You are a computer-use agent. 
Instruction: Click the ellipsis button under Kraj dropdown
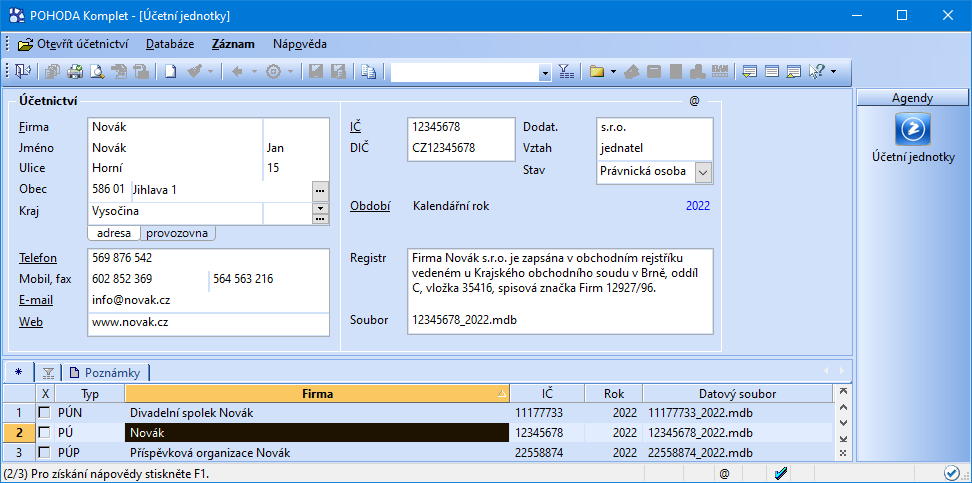point(320,219)
